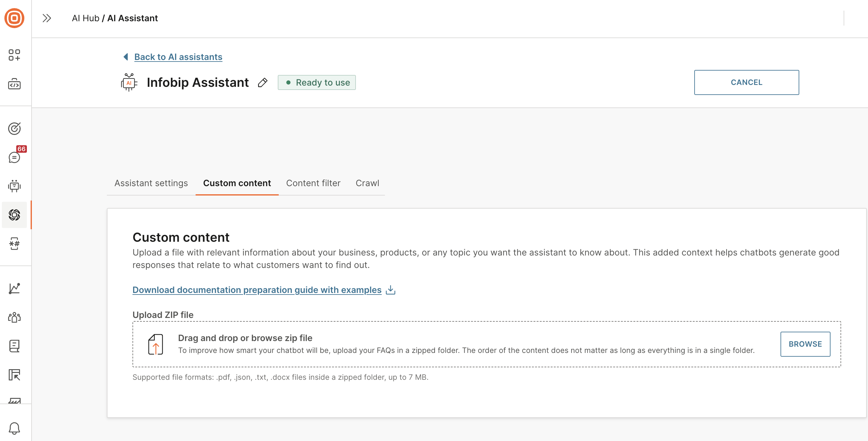Click Download documentation preparation guide link
This screenshot has width=868, height=441.
pyautogui.click(x=257, y=290)
